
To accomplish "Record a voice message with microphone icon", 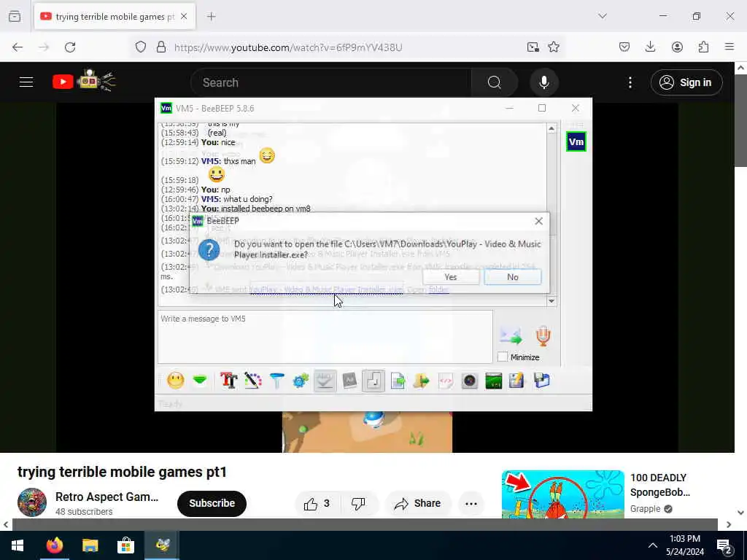I will [543, 336].
